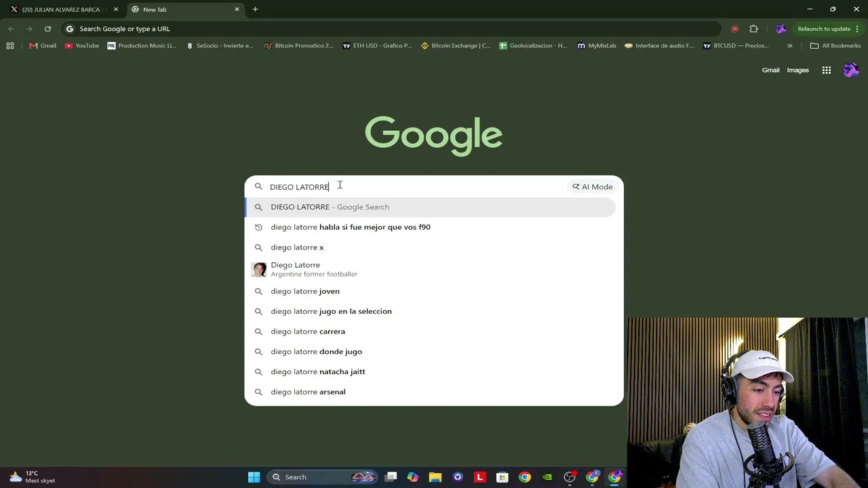Image resolution: width=868 pixels, height=488 pixels.
Task: Select the New Tab tab
Action: tap(184, 9)
